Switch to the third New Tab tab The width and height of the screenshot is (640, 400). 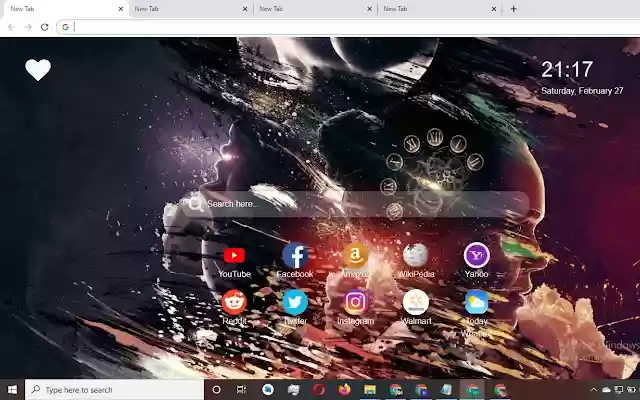click(x=315, y=9)
